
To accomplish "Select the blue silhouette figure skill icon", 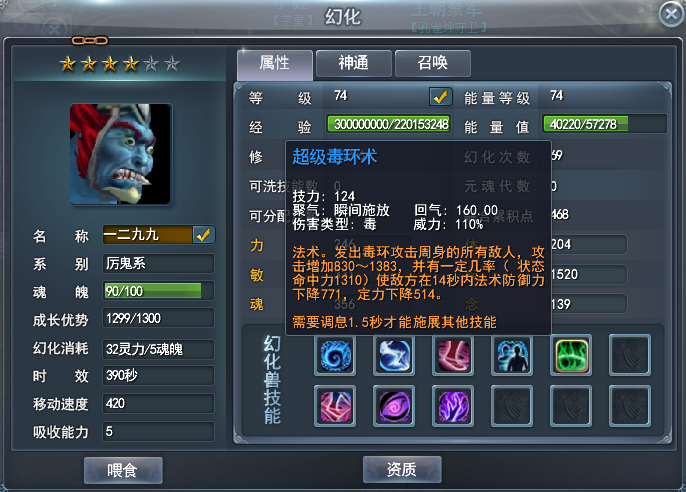I will [512, 355].
